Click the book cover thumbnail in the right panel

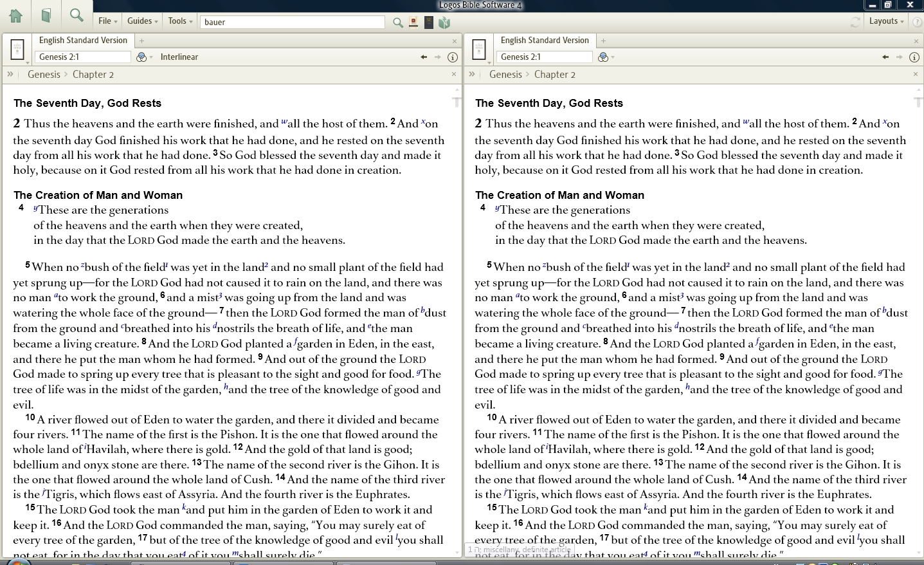click(479, 49)
